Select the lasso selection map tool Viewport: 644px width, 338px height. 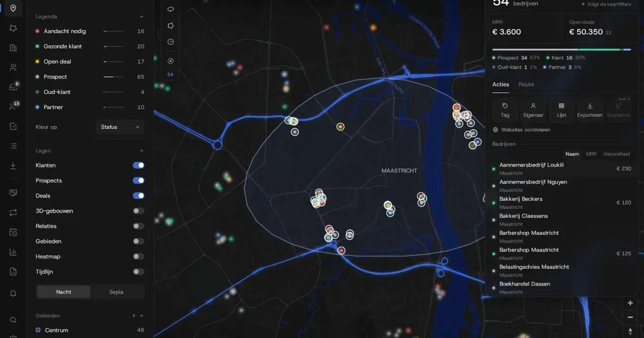pyautogui.click(x=171, y=9)
